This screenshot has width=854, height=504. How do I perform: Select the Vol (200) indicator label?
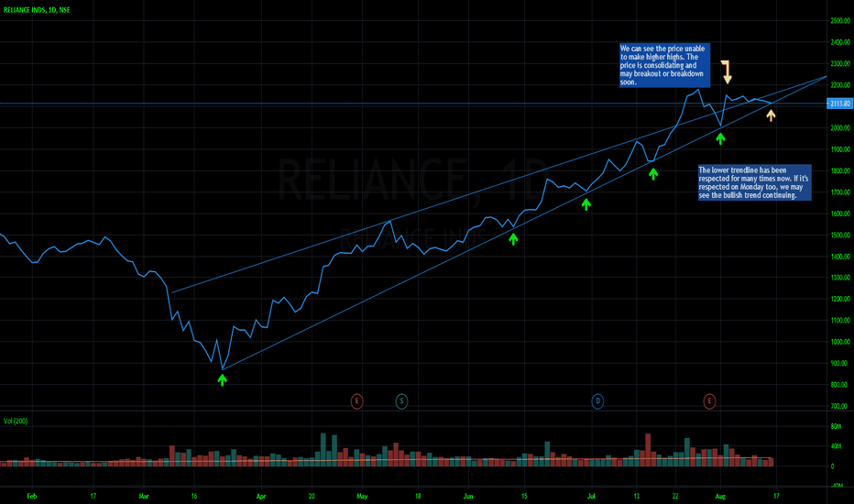pyautogui.click(x=16, y=421)
